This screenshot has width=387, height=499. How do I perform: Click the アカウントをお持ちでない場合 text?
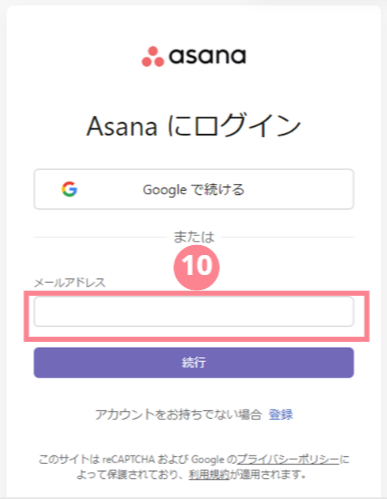click(178, 415)
